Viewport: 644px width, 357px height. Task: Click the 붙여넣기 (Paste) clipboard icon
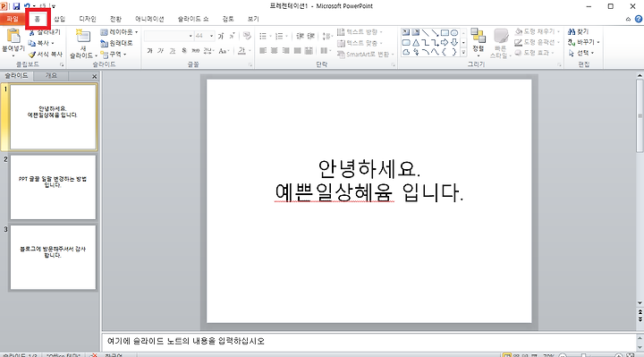tap(13, 36)
